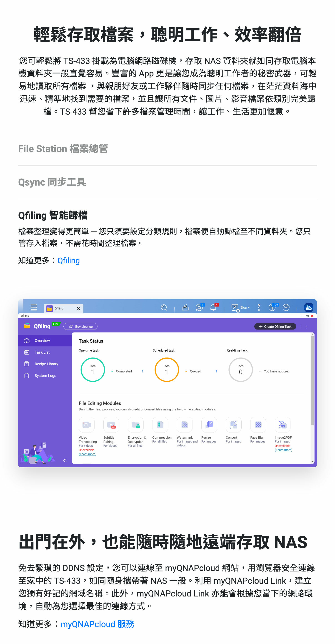Click Create Qfiling Task button
Image resolution: width=335 pixels, height=644 pixels.
275,327
